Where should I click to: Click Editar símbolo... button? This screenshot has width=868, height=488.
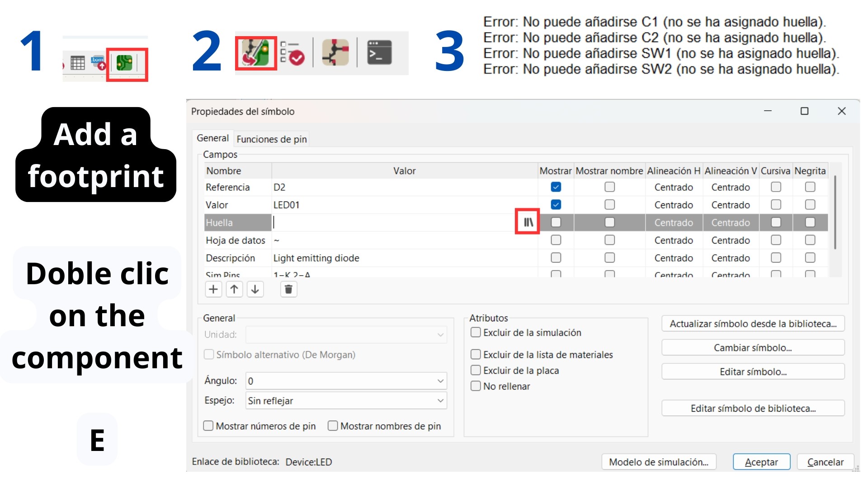coord(753,372)
